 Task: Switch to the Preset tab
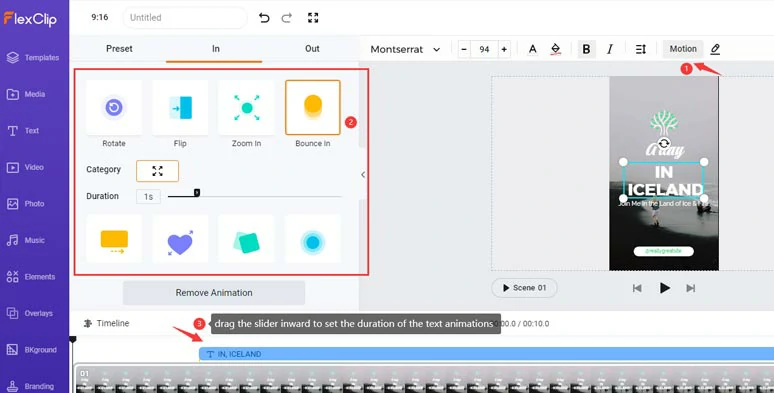click(119, 49)
